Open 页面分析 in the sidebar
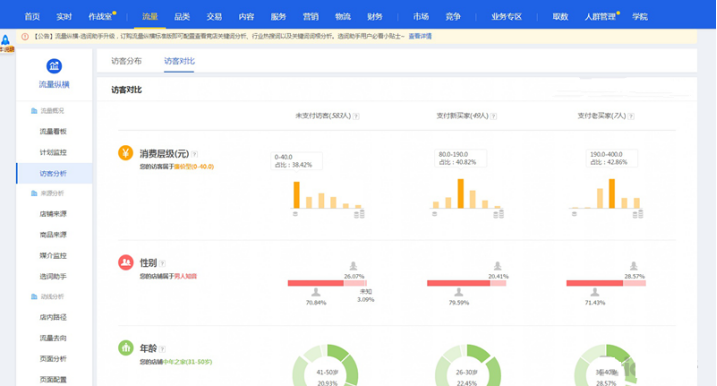The image size is (717, 386). coord(53,359)
